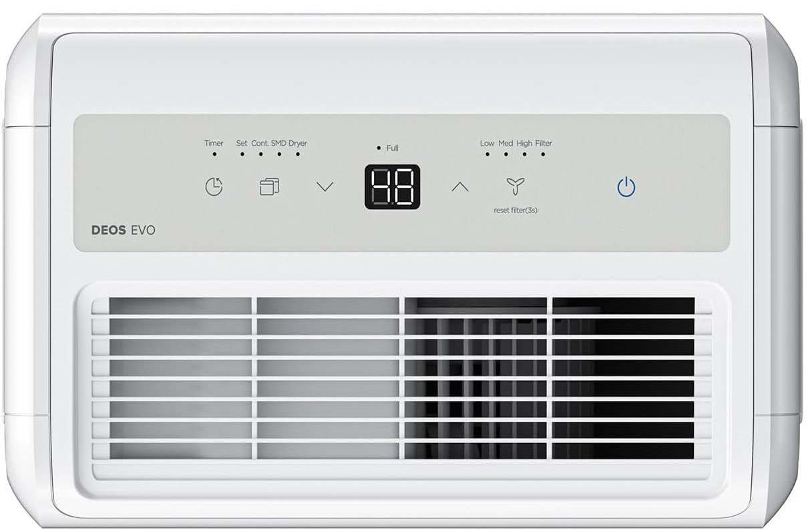Click the Filter indicator dot
This screenshot has width=812, height=530.
543,154
